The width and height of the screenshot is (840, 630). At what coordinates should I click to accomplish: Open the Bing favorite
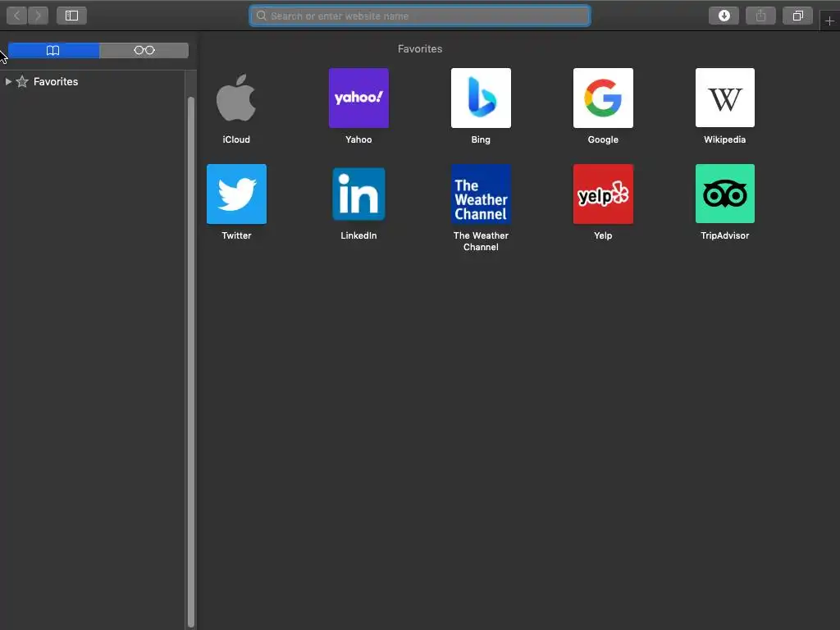(x=481, y=98)
